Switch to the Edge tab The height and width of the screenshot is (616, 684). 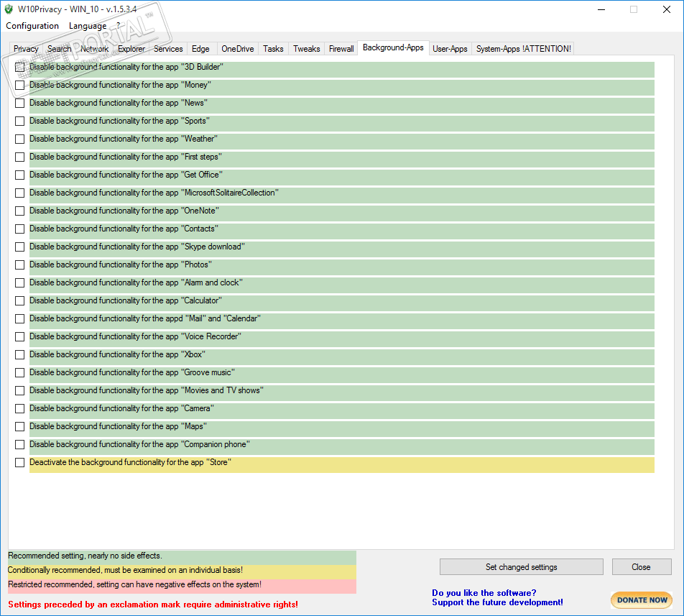[x=200, y=49]
